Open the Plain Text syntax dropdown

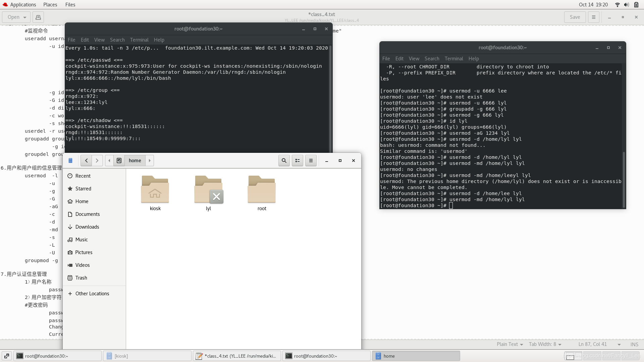click(509, 344)
